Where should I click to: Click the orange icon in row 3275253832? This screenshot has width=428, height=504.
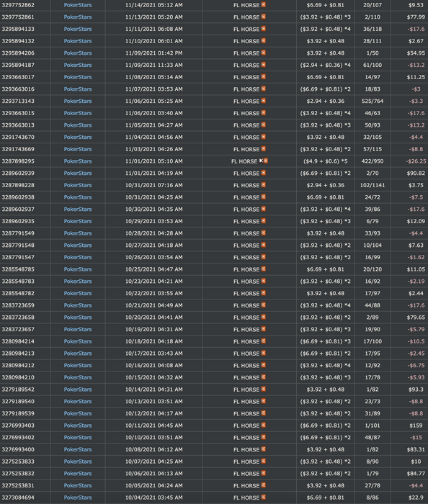264,473
